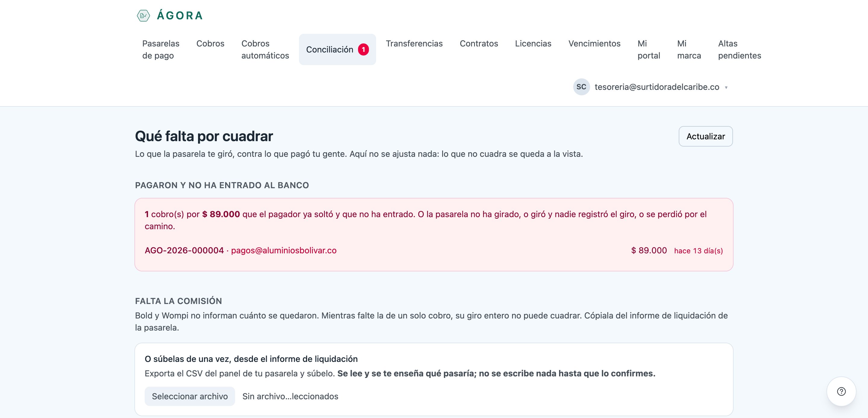Switch to Transferencias tab
Screen dimensions: 868x418
(414, 43)
